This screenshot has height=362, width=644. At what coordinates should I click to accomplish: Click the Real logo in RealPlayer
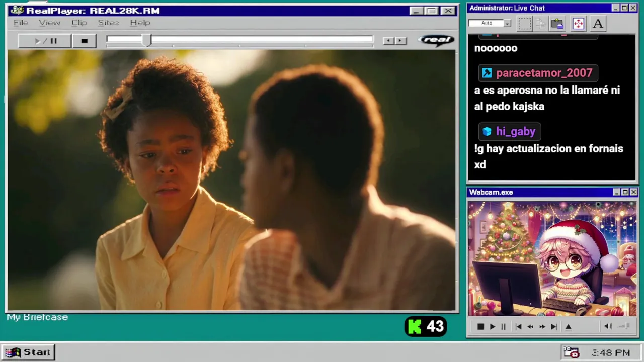(437, 40)
